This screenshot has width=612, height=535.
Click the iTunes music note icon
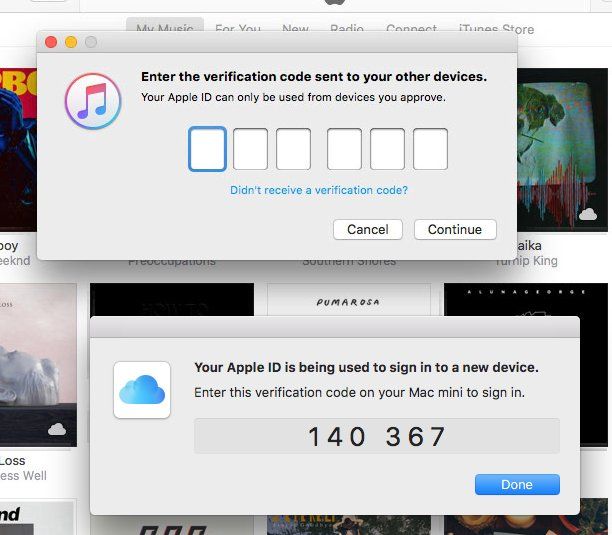93,101
